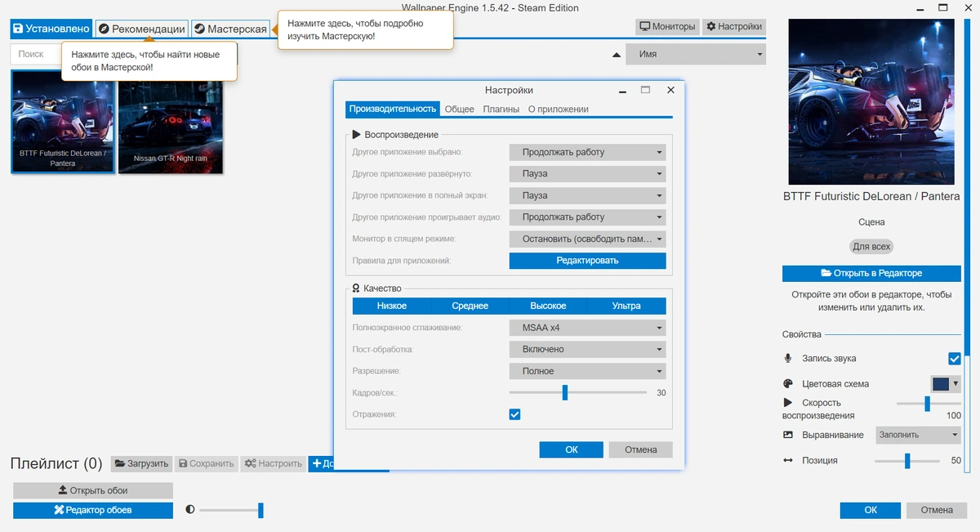This screenshot has width=980, height=532.
Task: Close the Настройки dialog
Action: [670, 90]
